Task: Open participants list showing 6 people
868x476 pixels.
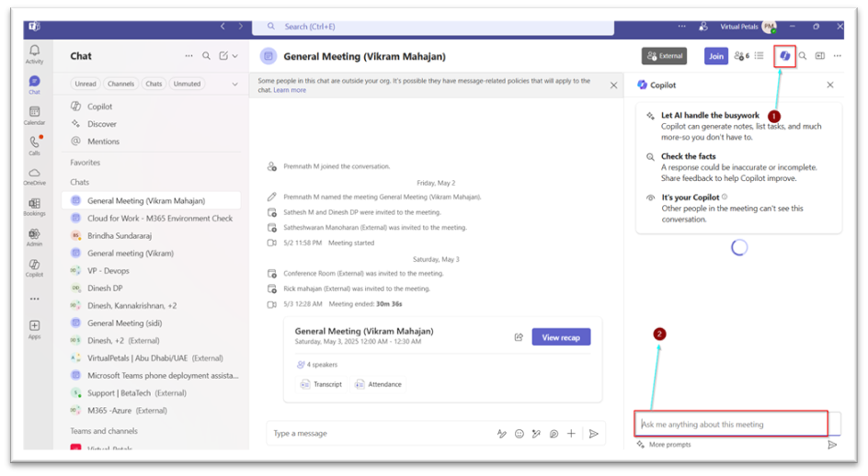Action: point(741,56)
